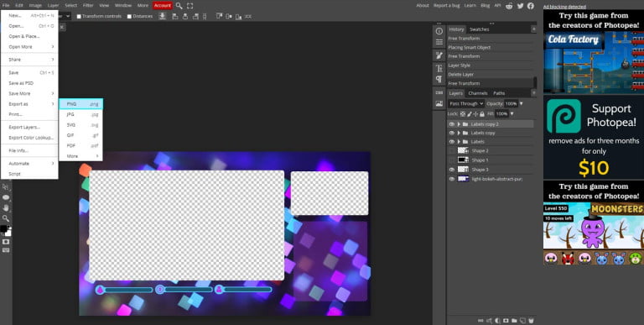Screen dimensions: 644x325
Task: Delete layer trash icon at Layers panel bottom
Action: pos(531,321)
